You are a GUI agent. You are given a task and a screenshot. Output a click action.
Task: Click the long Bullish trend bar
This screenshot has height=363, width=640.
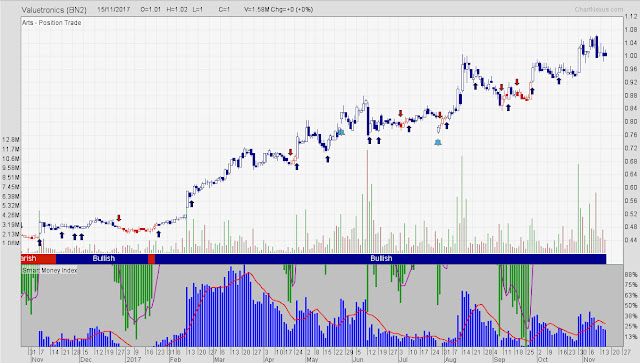point(380,258)
